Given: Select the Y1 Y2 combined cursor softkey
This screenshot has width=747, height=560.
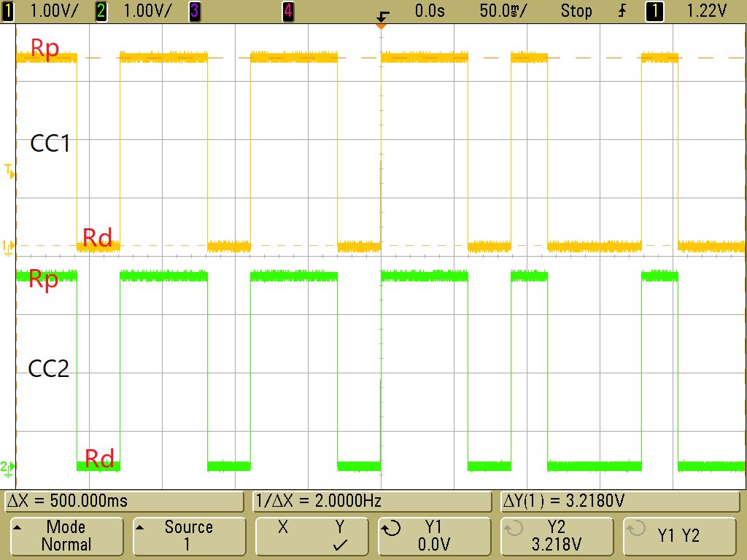Looking at the screenshot, I should 679,536.
